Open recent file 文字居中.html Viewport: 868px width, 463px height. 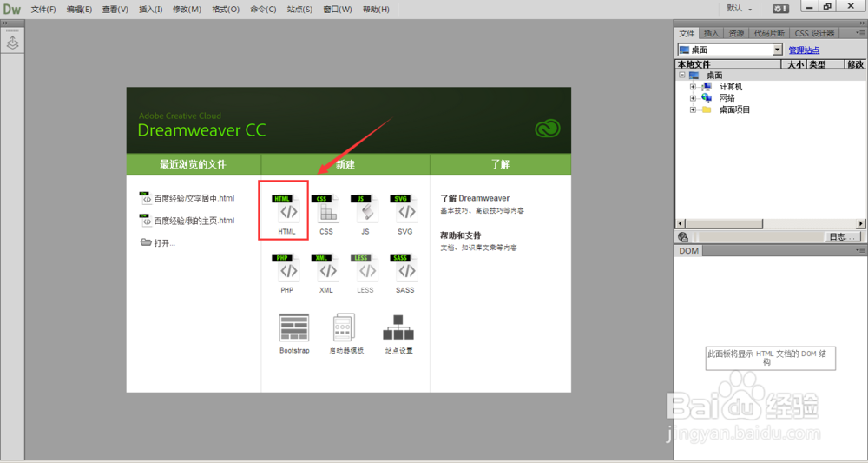(187, 198)
